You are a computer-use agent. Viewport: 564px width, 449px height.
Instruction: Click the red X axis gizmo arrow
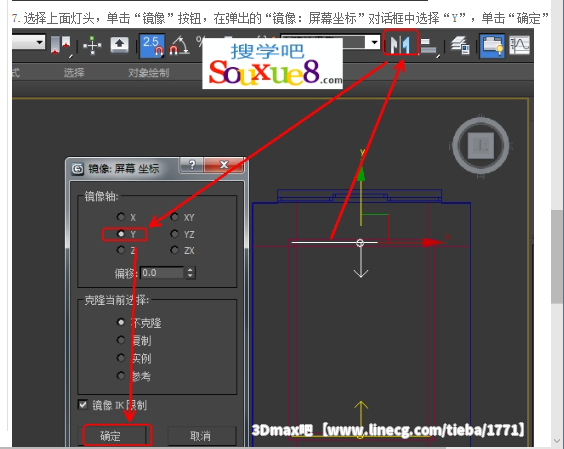pos(433,242)
